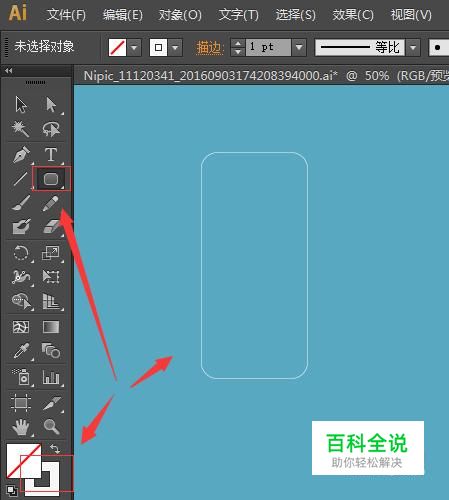Open the 选择(S) menu
The image size is (449, 500).
pyautogui.click(x=295, y=15)
